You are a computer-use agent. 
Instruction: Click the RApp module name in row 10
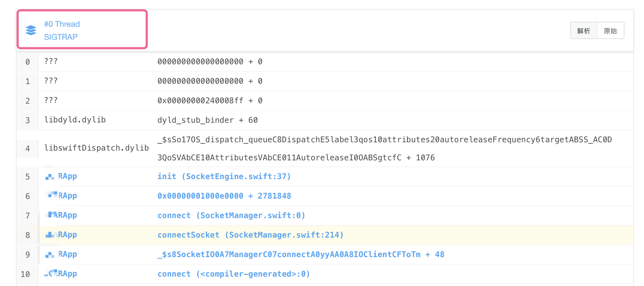pos(68,274)
